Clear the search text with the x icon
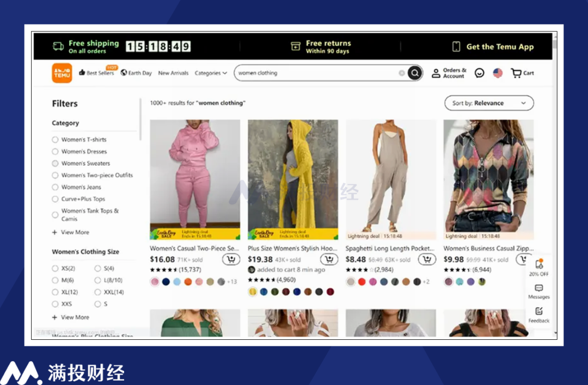 (402, 73)
